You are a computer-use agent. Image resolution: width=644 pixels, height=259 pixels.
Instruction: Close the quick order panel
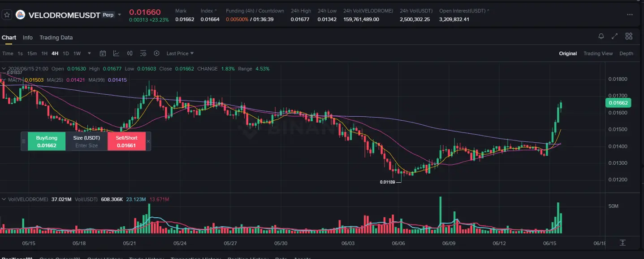(148, 141)
